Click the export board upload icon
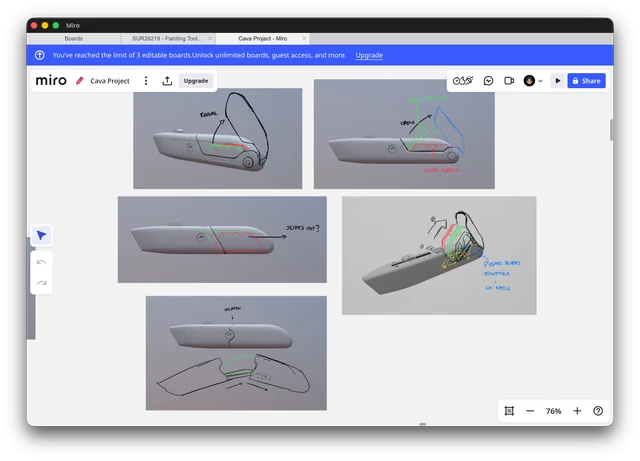Viewport: 640px width, 461px height. 167,81
